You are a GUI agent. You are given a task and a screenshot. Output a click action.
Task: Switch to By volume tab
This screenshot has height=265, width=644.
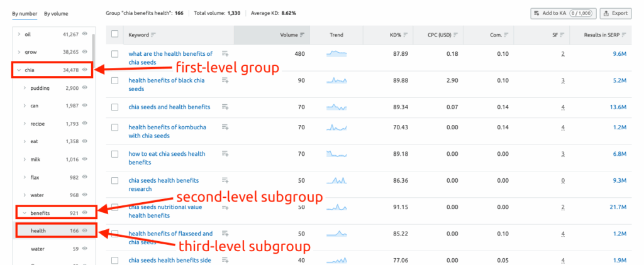coord(56,13)
